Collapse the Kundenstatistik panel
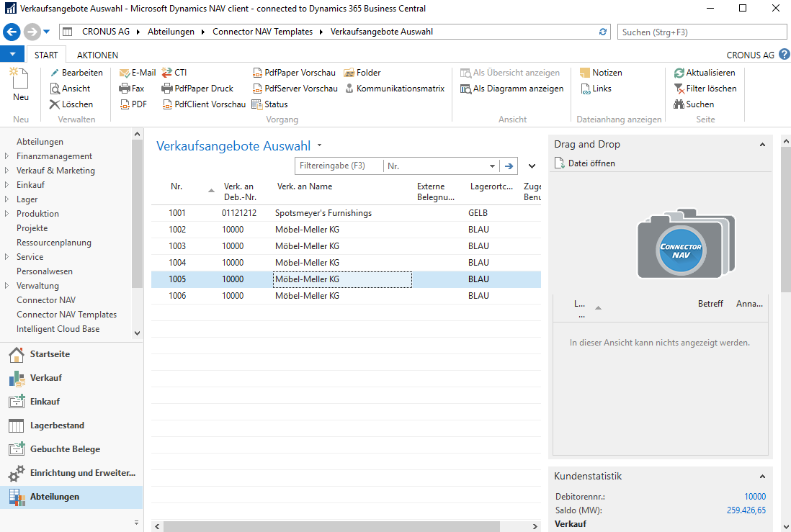 [x=762, y=477]
